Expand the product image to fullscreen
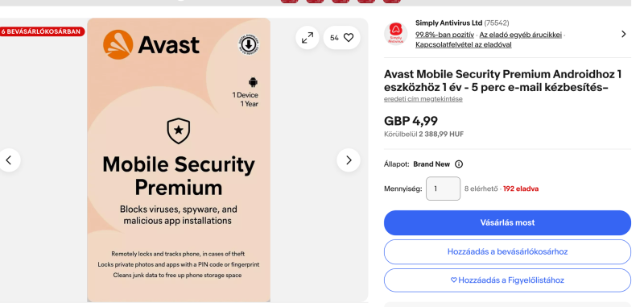Viewport: 644px width, 307px height. (x=308, y=38)
